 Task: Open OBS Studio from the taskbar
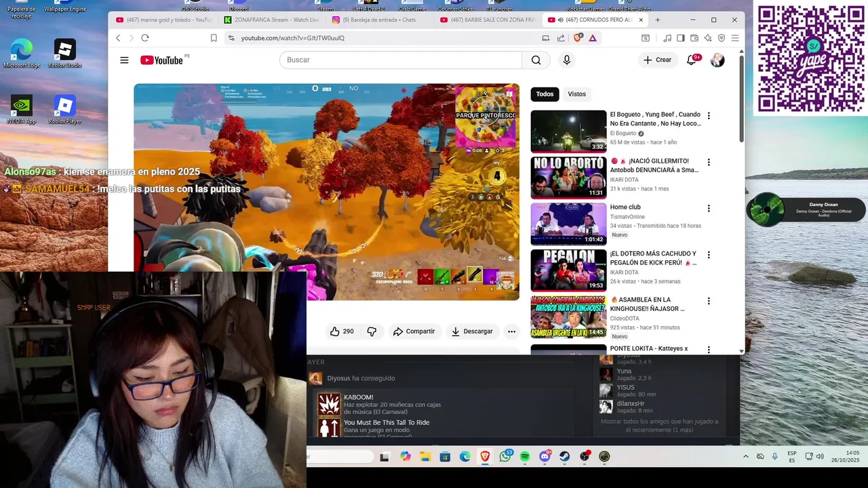585,457
